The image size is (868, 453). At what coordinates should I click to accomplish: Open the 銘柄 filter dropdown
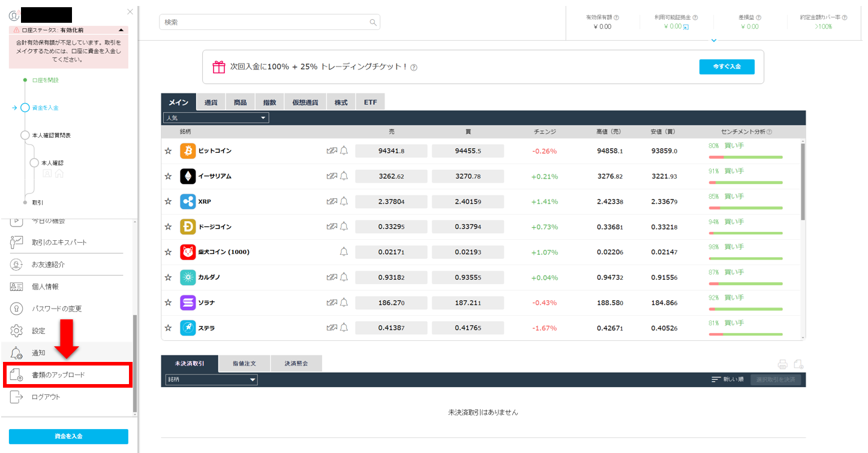pos(211,379)
